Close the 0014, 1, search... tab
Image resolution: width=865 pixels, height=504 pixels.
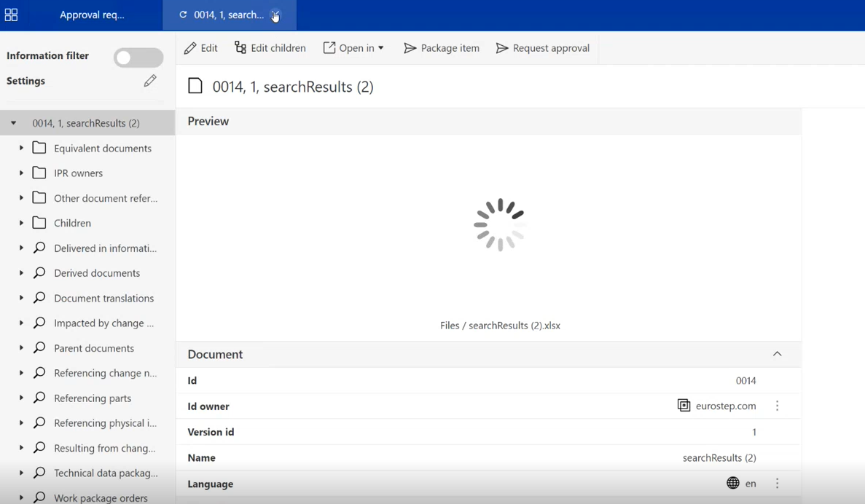[275, 15]
